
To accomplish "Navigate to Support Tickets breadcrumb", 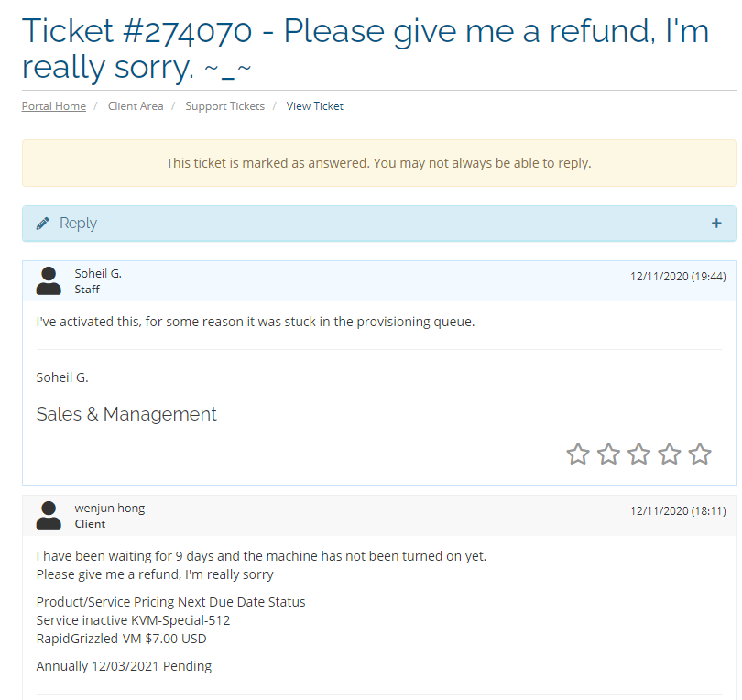I will (224, 106).
